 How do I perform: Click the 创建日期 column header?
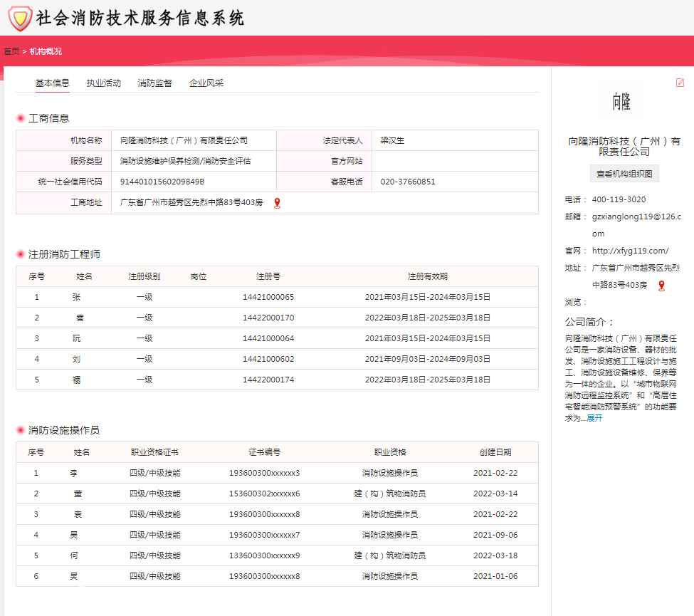point(495,452)
